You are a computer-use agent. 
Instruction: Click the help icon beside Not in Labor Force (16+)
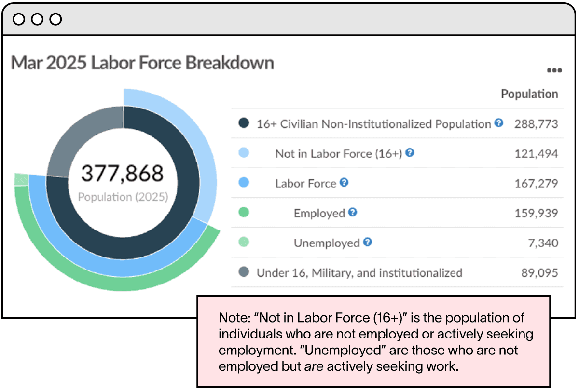pyautogui.click(x=410, y=153)
